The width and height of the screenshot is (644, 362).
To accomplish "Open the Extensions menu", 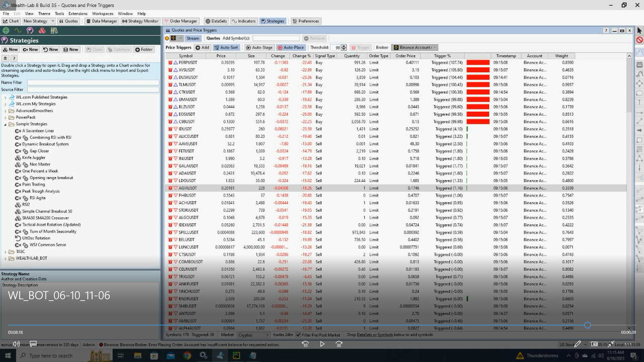I will 78,14.
